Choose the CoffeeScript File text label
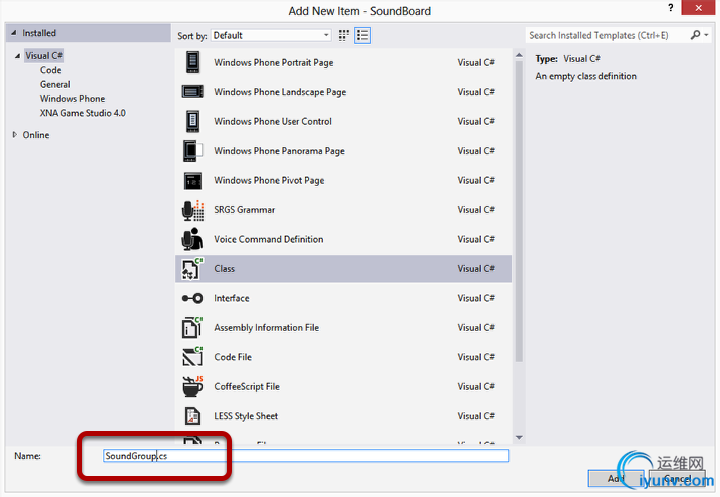Screen dimensions: 720x497 click(x=247, y=387)
